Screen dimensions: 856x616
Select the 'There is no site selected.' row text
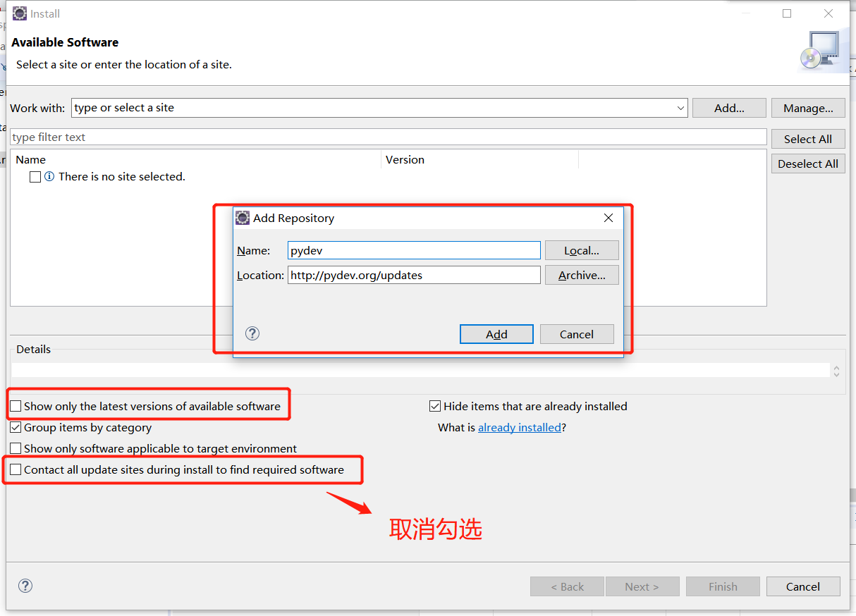[x=122, y=177]
